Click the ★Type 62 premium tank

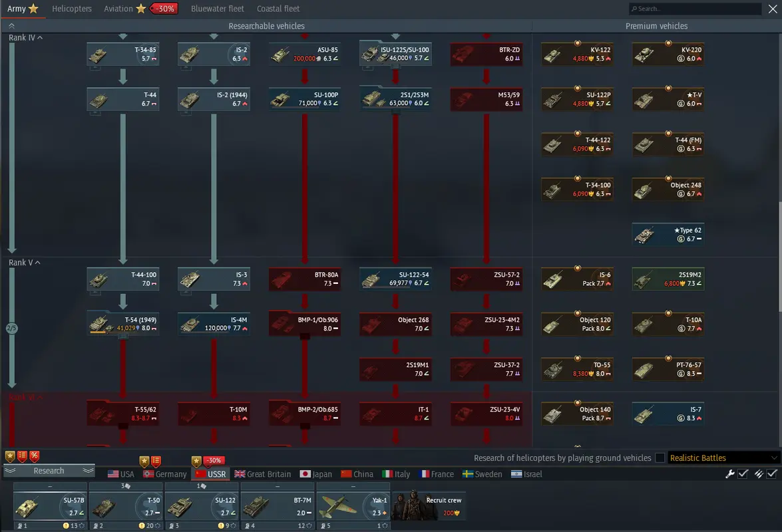668,235
